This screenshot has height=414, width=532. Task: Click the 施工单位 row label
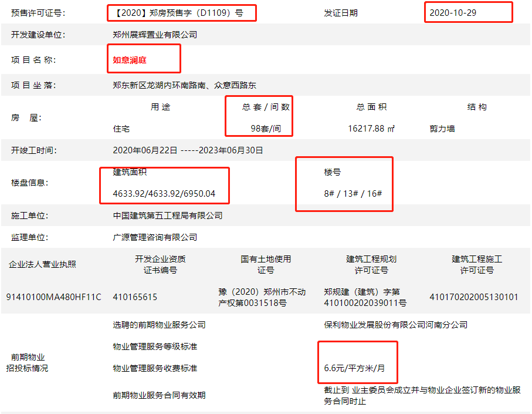[29, 216]
